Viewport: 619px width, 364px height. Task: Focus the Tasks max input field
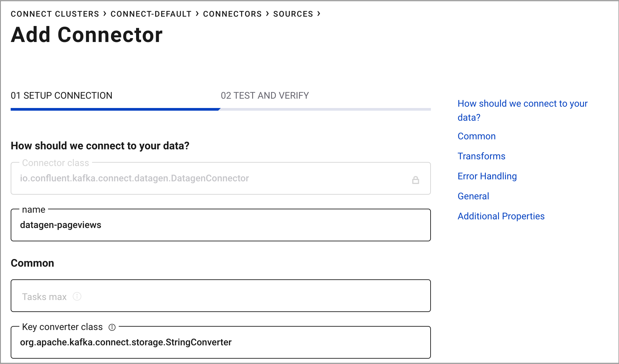[x=220, y=296]
